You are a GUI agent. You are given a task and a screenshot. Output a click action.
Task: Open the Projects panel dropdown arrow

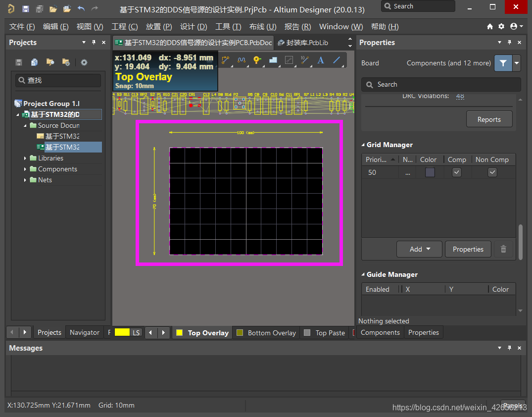(84, 42)
